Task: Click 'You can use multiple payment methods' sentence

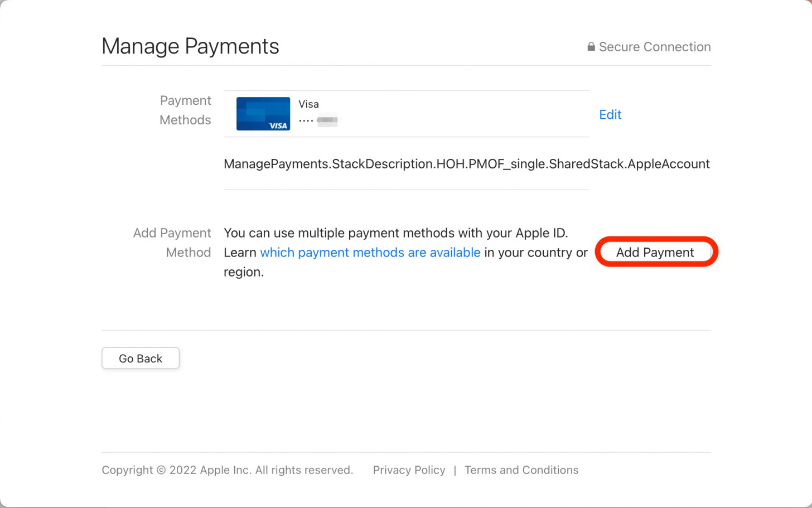Action: coord(395,233)
